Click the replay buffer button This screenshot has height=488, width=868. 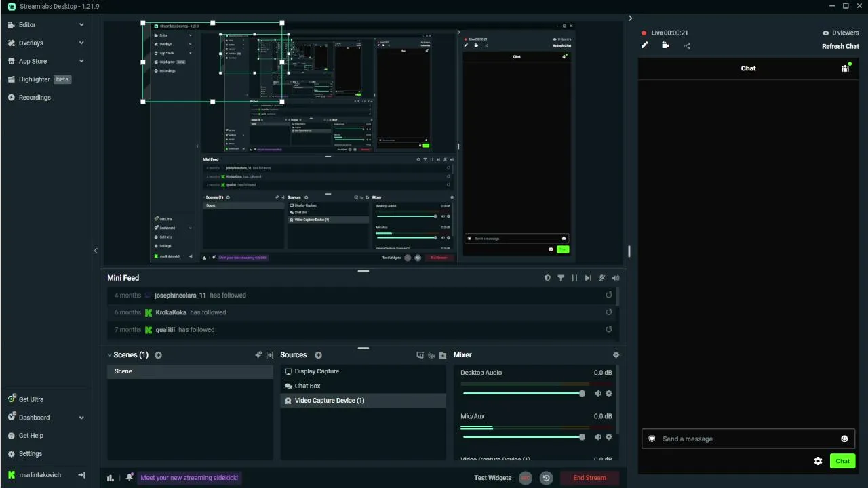[x=547, y=478]
